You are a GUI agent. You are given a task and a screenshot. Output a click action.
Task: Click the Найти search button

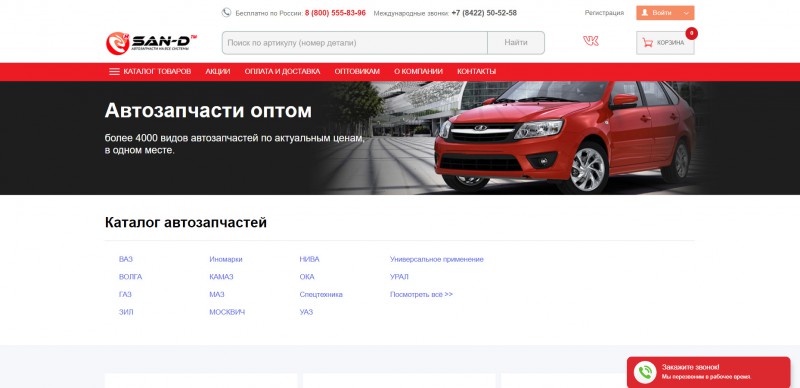pyautogui.click(x=516, y=43)
